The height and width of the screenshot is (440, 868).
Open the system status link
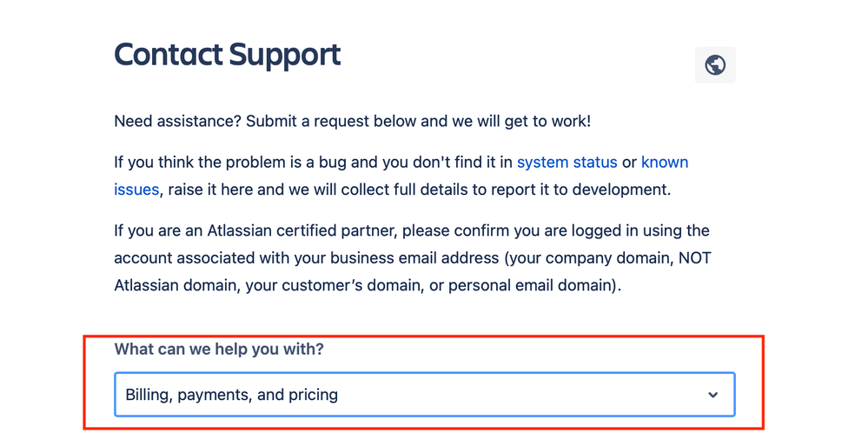[567, 163]
